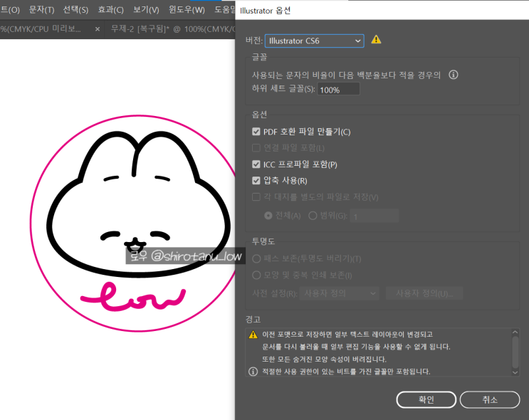The width and height of the screenshot is (529, 420).
Task: Click the 하위 세트 글꼴 100% field
Action: point(338,90)
